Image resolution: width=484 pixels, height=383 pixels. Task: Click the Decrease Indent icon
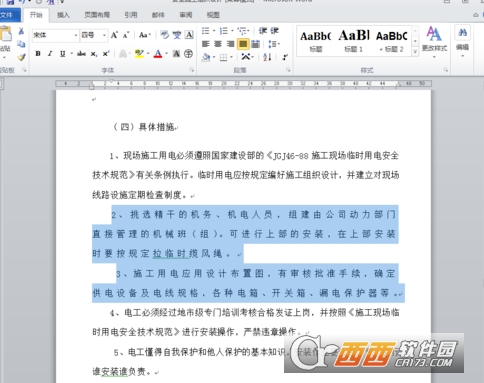click(263, 31)
